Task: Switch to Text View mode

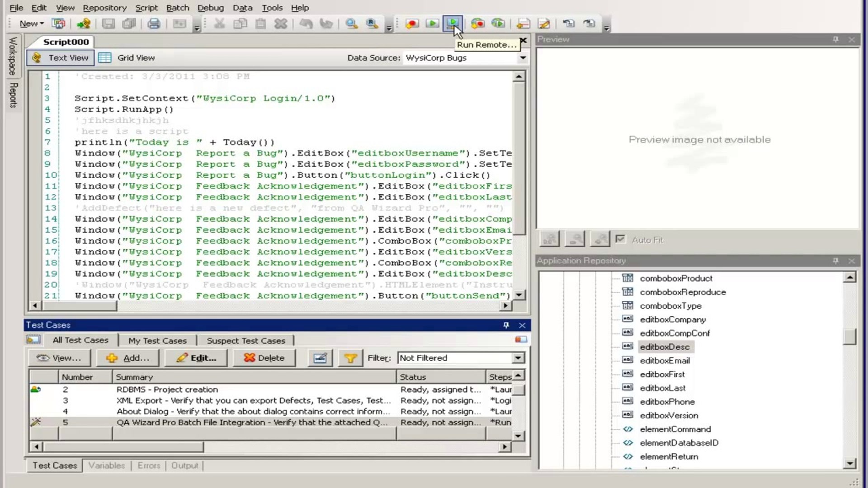Action: tap(61, 58)
